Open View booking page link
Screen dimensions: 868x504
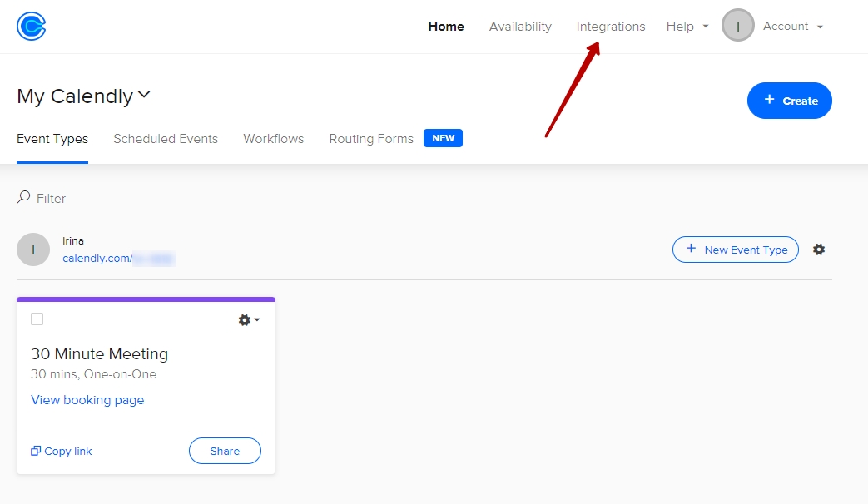point(87,400)
